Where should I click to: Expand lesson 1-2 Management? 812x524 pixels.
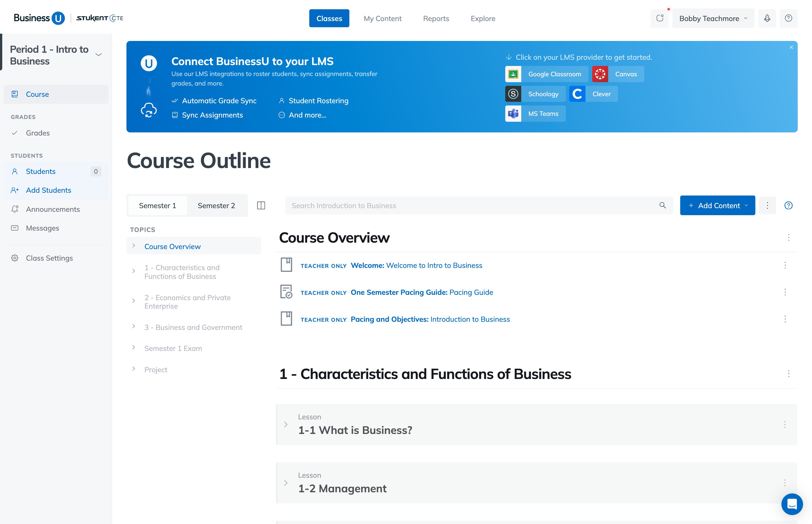tap(286, 483)
